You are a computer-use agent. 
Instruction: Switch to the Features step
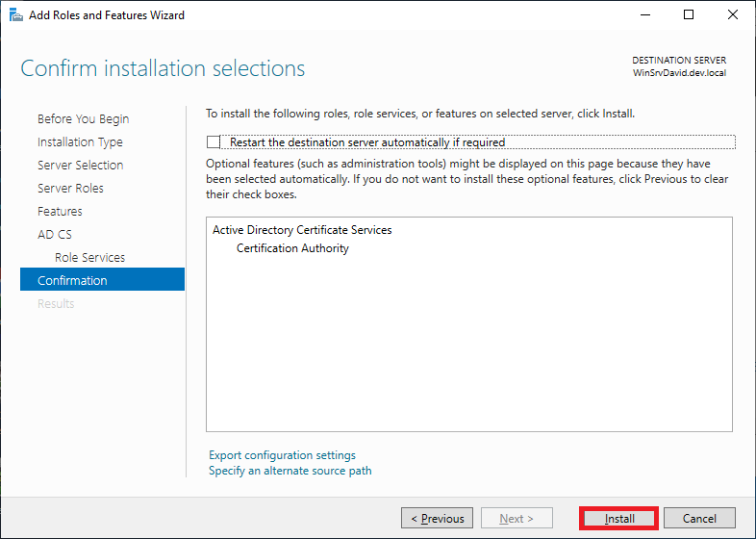(60, 212)
